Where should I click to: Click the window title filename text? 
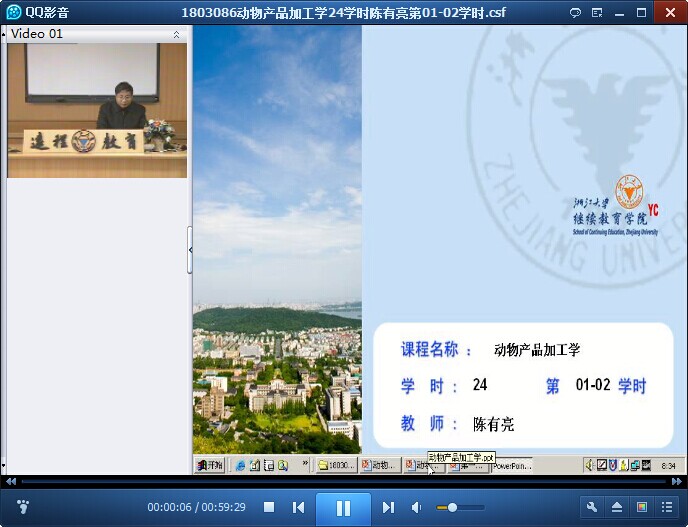tap(344, 12)
